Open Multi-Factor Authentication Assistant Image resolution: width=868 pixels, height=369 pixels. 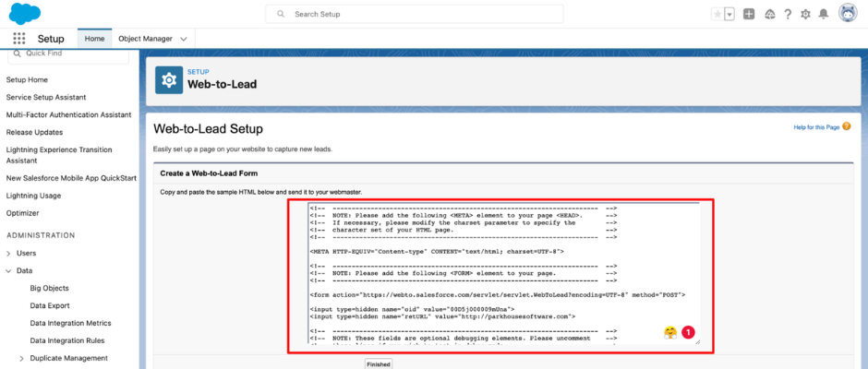68,114
